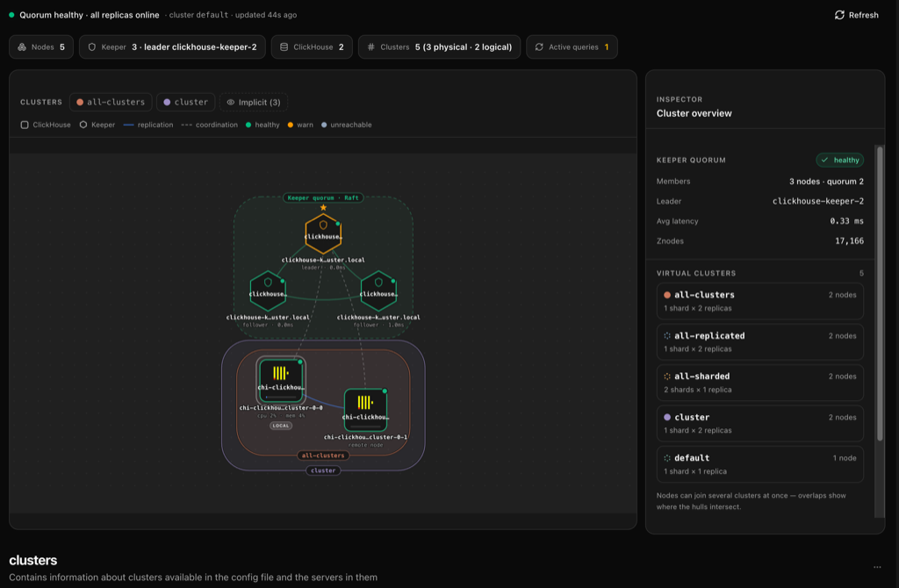Click the green healthy legend dot
Viewport: 899px width, 588px height.
click(248, 125)
